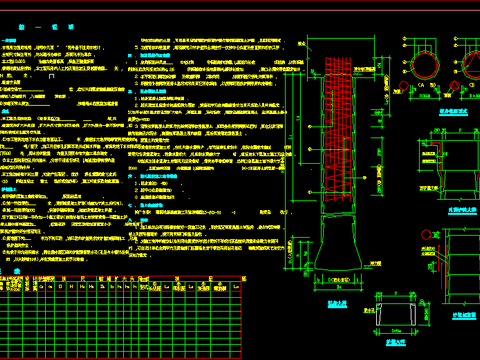The height and width of the screenshot is (360, 480).
Task: Click the cyan title below circular cross-sections
Action: [453, 112]
